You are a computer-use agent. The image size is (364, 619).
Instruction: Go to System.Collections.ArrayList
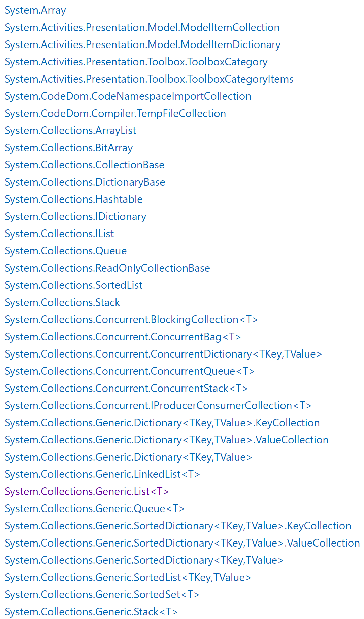pos(70,131)
